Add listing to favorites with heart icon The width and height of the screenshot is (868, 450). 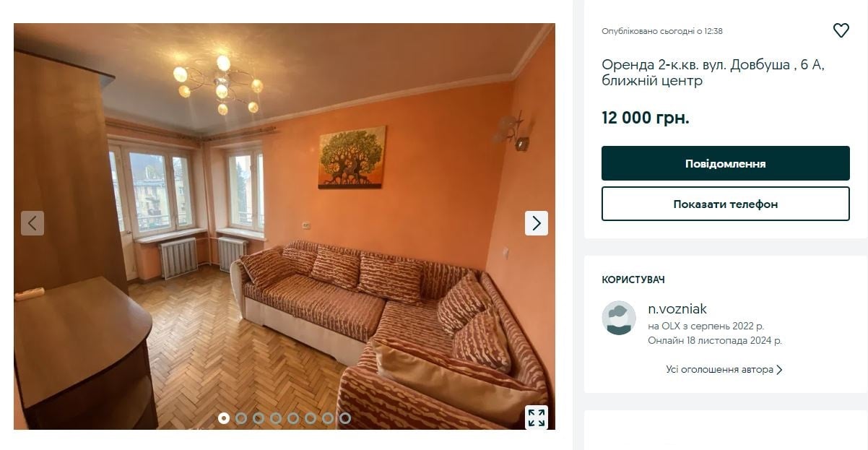pyautogui.click(x=841, y=30)
